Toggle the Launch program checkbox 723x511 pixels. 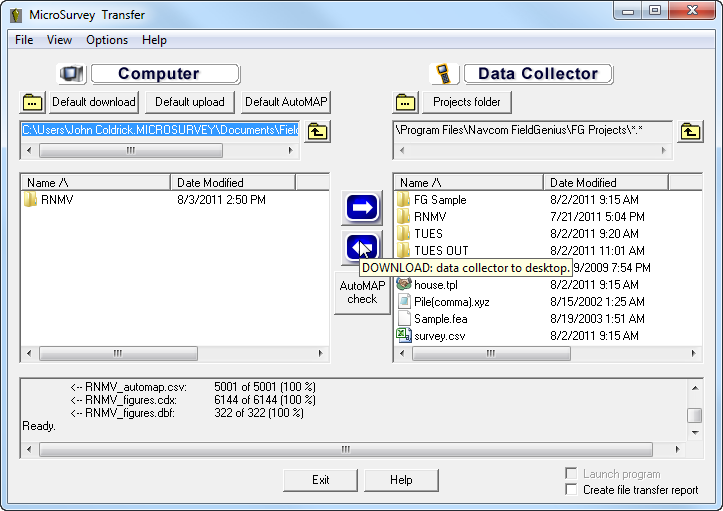click(571, 474)
